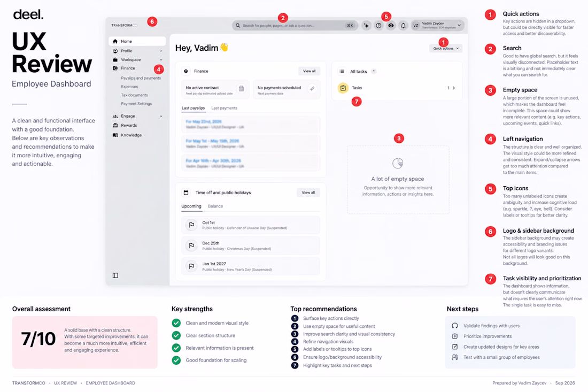Click the flag icon beside Jan 1st 2027
This screenshot has height=392, width=588.
click(191, 266)
